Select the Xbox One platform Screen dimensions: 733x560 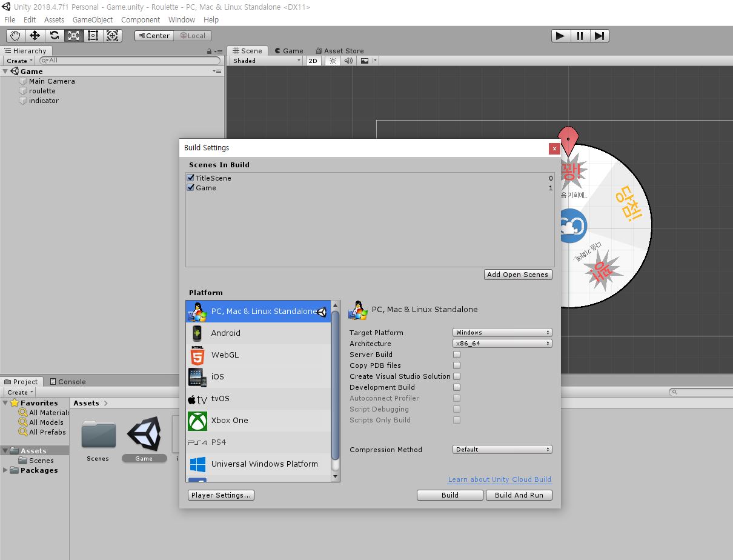click(259, 421)
